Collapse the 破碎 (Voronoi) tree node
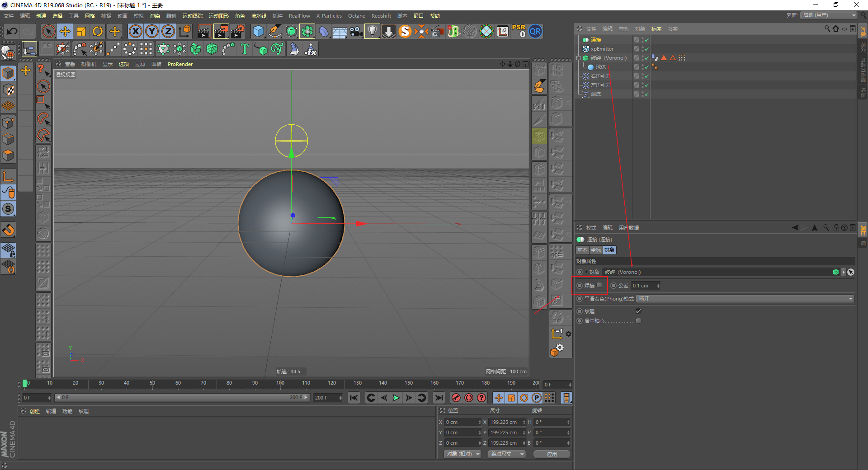The height and width of the screenshot is (470, 868). pyautogui.click(x=578, y=58)
